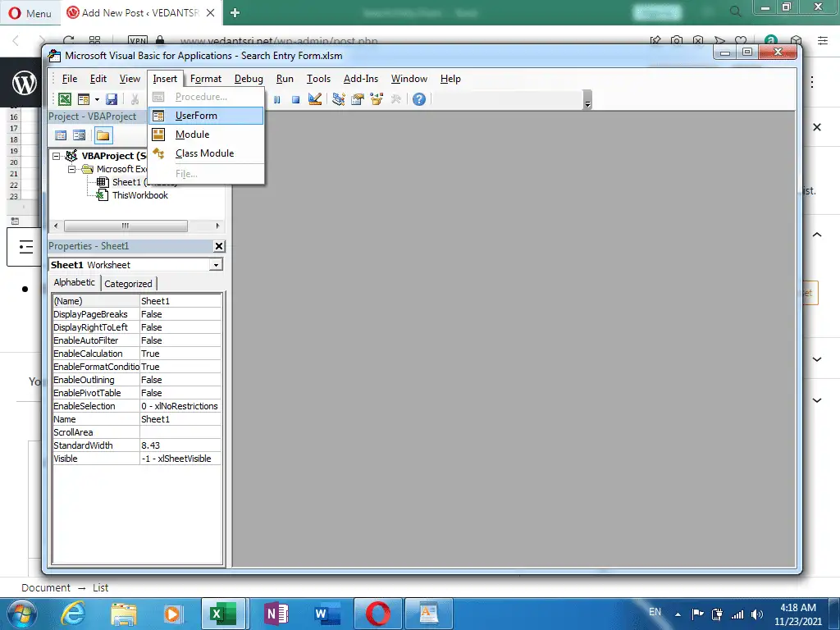
Task: Click the Project pane scroll right arrow
Action: 217,226
